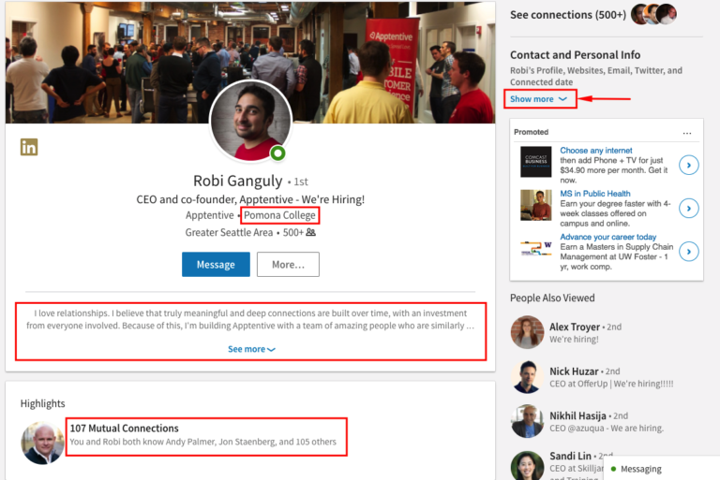Click the Contact and Personal Info heading
Viewport: 720px width, 480px height.
[575, 55]
